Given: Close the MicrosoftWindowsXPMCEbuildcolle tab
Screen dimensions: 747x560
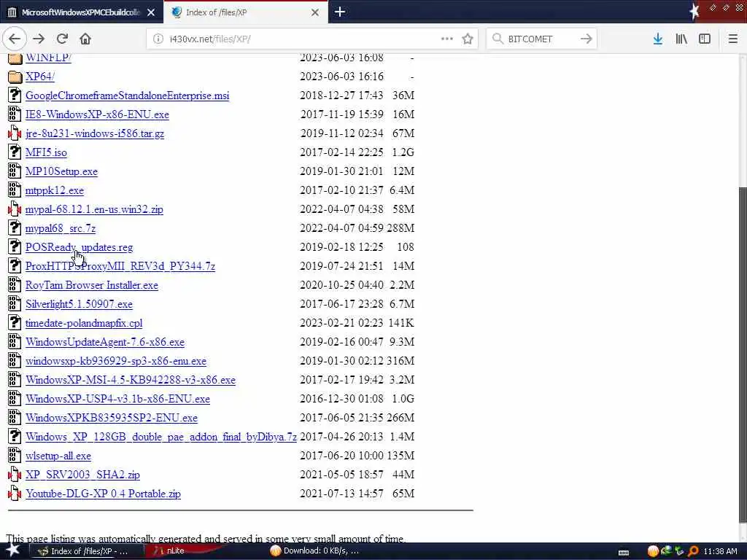Looking at the screenshot, I should click(x=151, y=12).
